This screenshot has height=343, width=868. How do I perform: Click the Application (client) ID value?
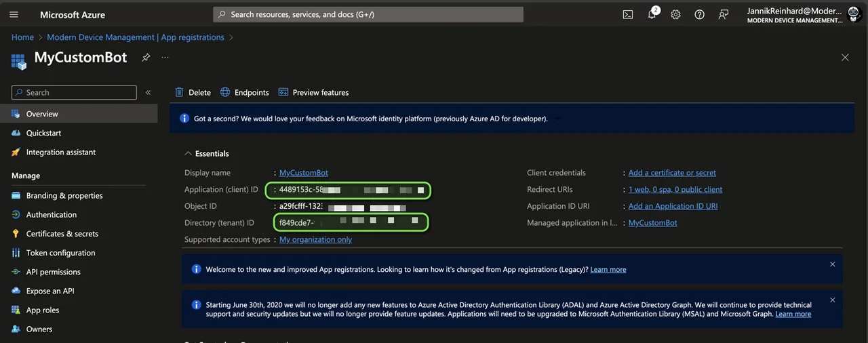[351, 190]
